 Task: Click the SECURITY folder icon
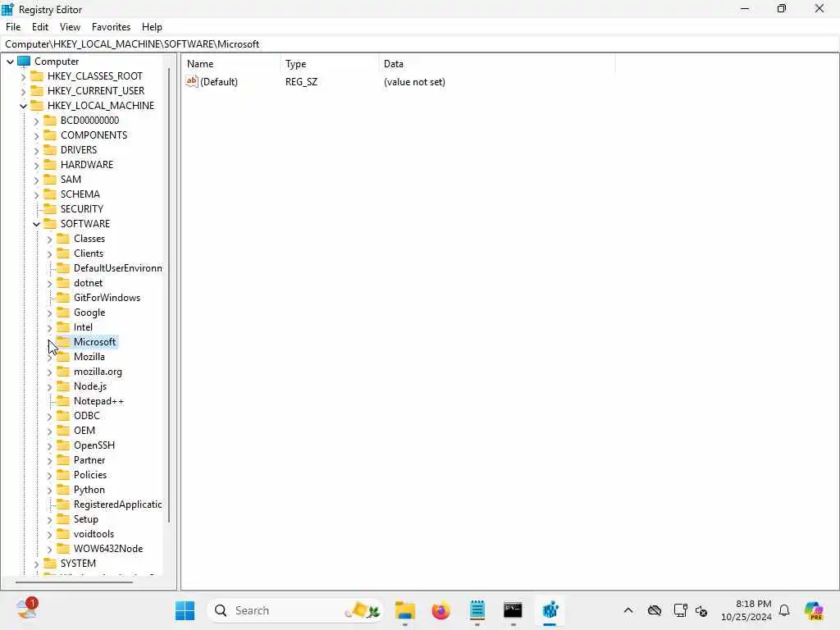click(50, 208)
